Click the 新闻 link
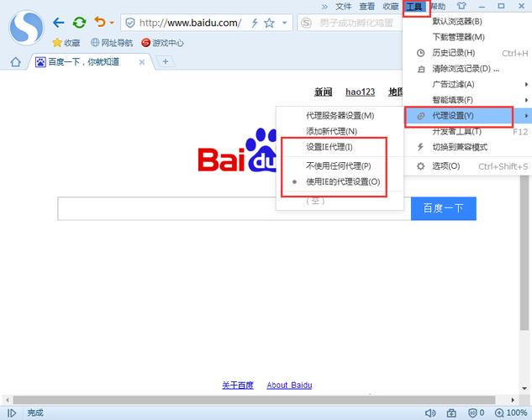 (x=323, y=92)
